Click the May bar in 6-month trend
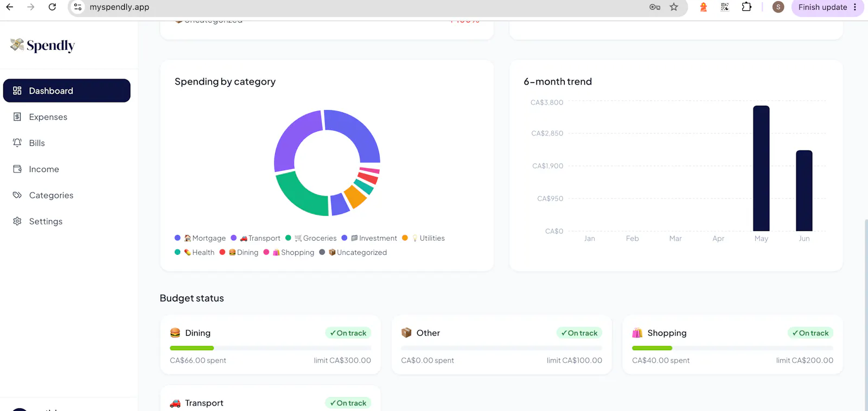The width and height of the screenshot is (868, 411). [x=761, y=168]
